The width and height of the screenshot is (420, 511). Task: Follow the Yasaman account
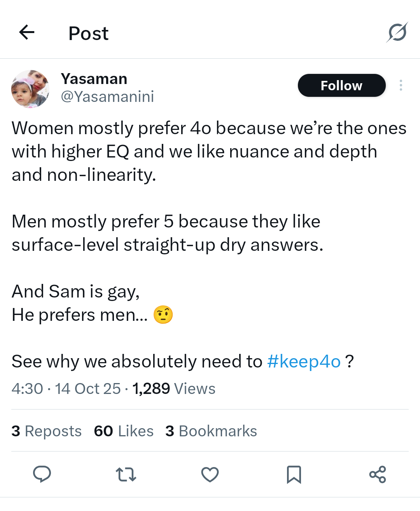tap(341, 86)
